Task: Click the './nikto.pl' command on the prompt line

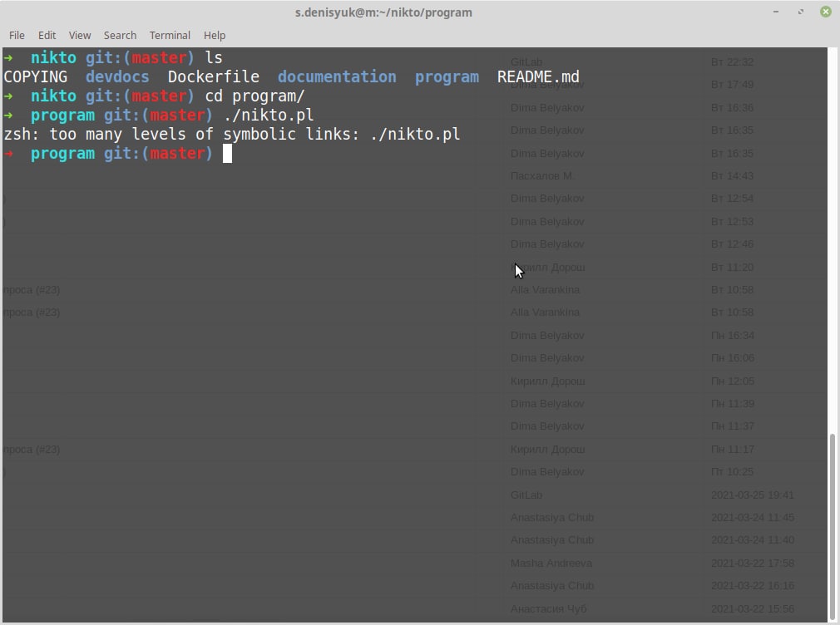Action: click(269, 116)
